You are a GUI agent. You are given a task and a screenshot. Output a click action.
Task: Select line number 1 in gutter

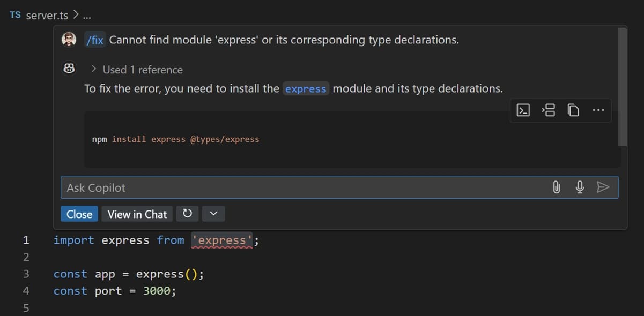coord(25,240)
